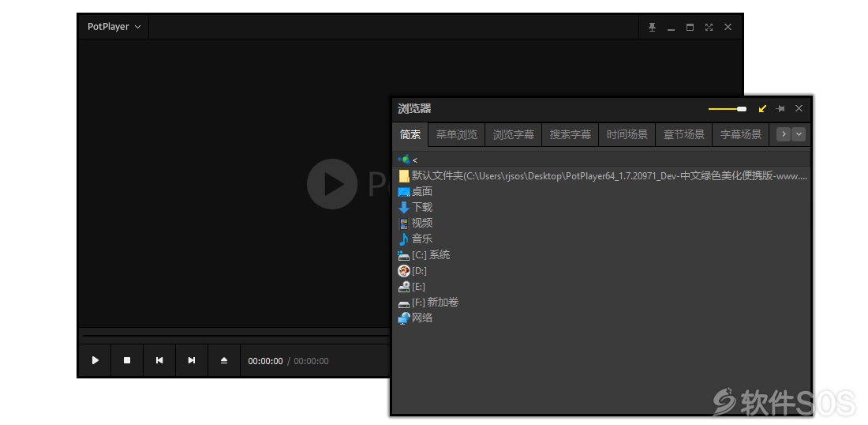868x425 pixels.
Task: Switch to the 简索 tab
Action: pyautogui.click(x=410, y=134)
